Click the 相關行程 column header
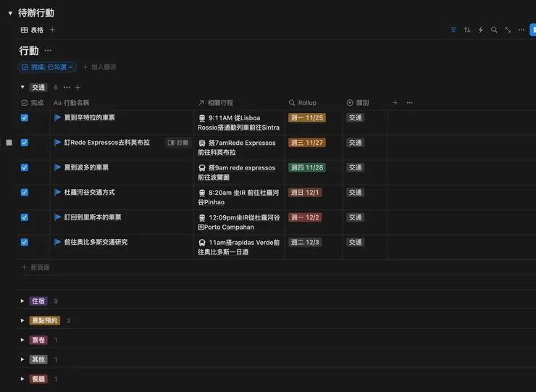536x392 pixels. point(216,103)
